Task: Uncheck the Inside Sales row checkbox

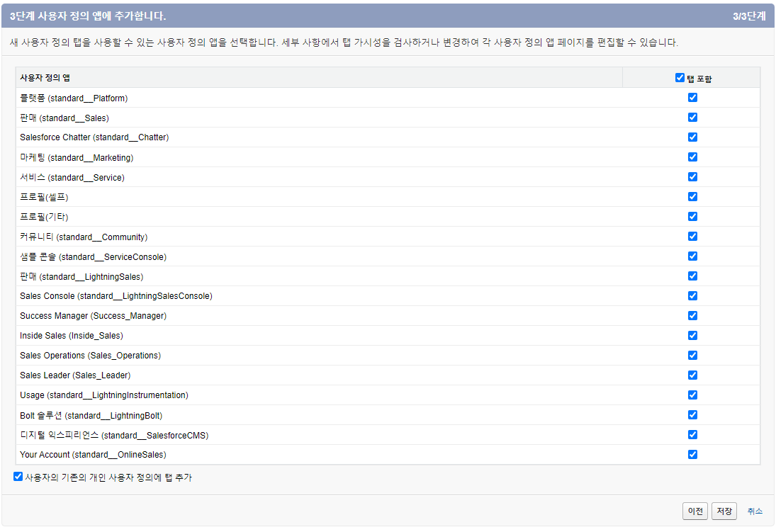Action: coord(692,335)
